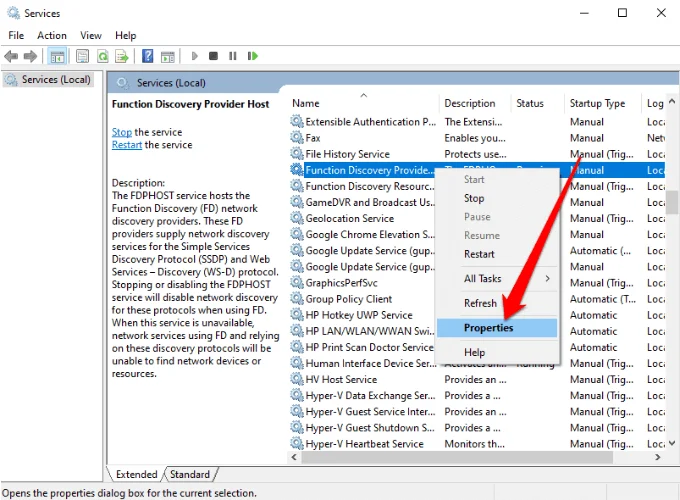Click the Refresh toolbar icon
680x500 pixels.
pos(102,56)
